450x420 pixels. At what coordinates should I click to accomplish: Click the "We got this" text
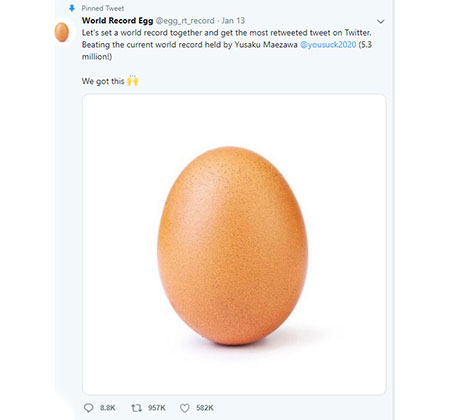103,81
